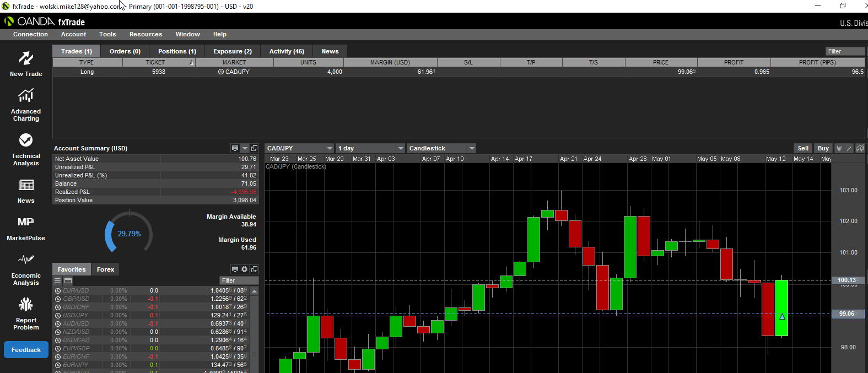The image size is (868, 373).
Task: Sort trades by the TICKET column
Action: [159, 62]
